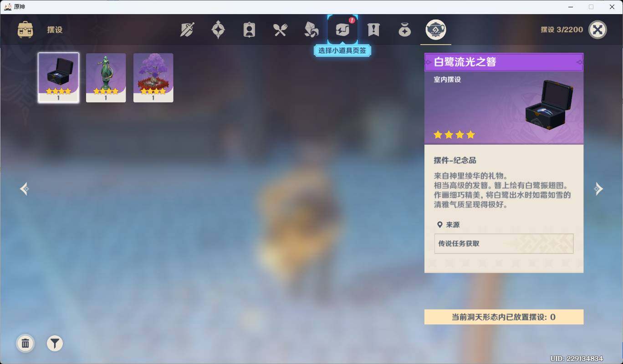Select the purple tree furnishing
623x364 pixels.
coord(153,77)
